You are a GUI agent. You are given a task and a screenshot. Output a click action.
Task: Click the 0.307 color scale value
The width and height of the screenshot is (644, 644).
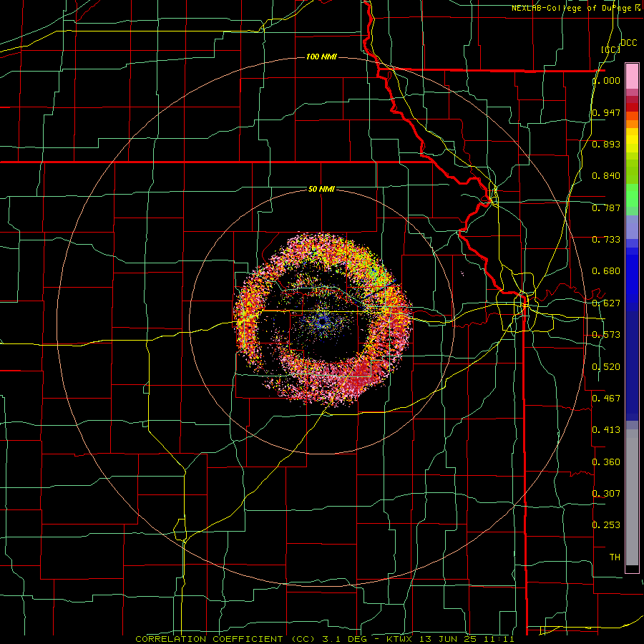[606, 493]
